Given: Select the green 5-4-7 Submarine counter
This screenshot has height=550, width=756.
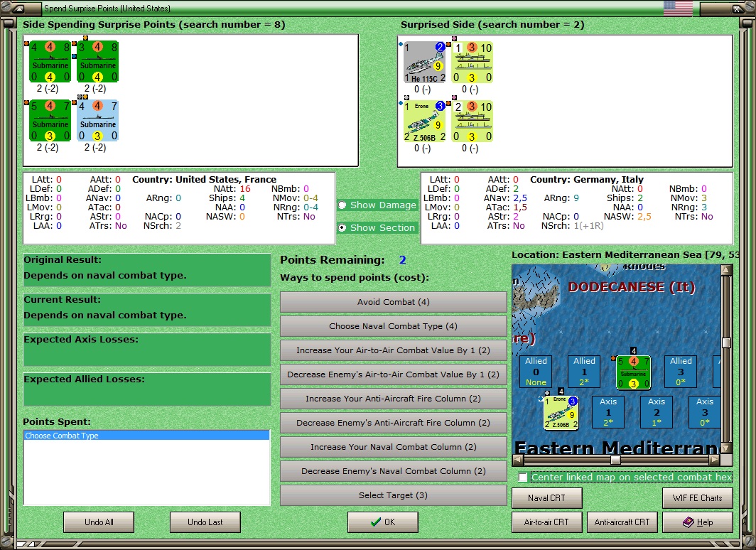Looking at the screenshot, I should [50, 121].
